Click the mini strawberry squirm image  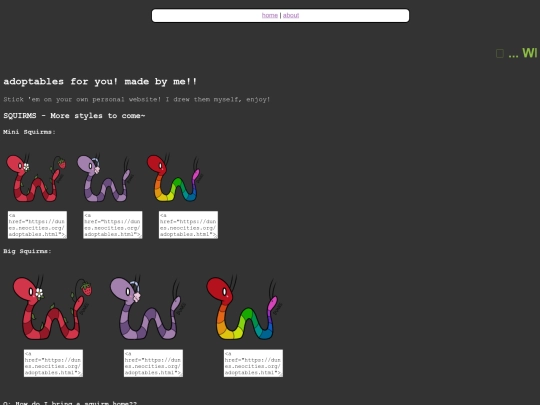pyautogui.click(x=36, y=178)
